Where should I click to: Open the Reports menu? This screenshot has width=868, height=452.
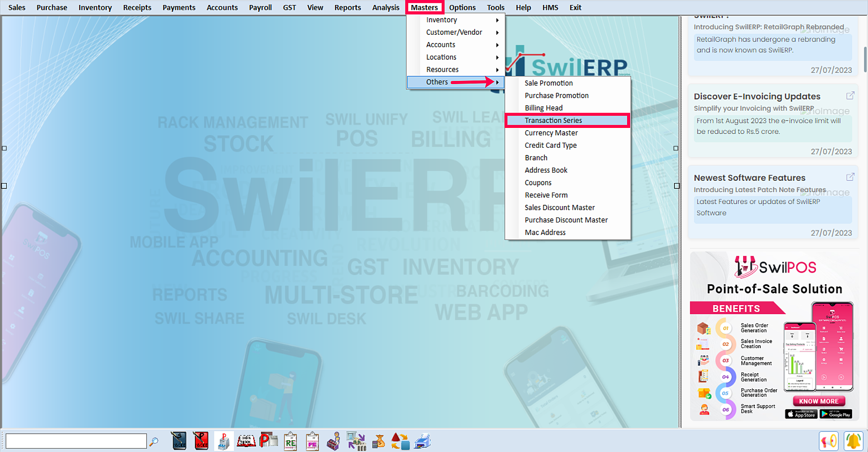(348, 7)
